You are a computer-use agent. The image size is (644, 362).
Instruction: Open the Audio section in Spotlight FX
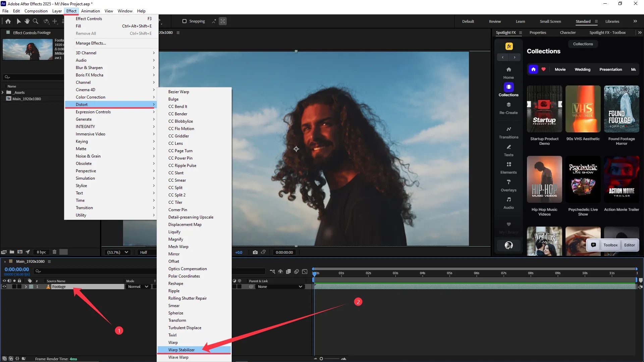point(508,203)
